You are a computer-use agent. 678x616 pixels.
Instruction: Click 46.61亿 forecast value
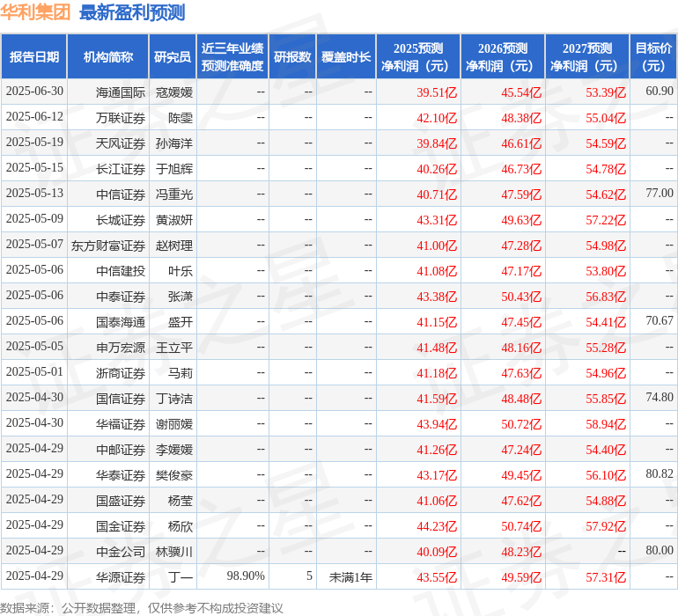tap(521, 143)
